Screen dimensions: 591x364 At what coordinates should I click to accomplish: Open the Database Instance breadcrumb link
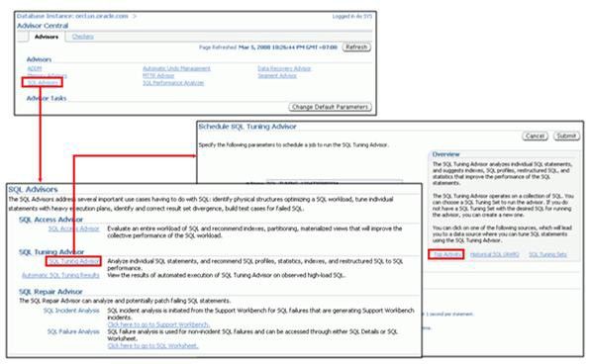click(x=72, y=16)
